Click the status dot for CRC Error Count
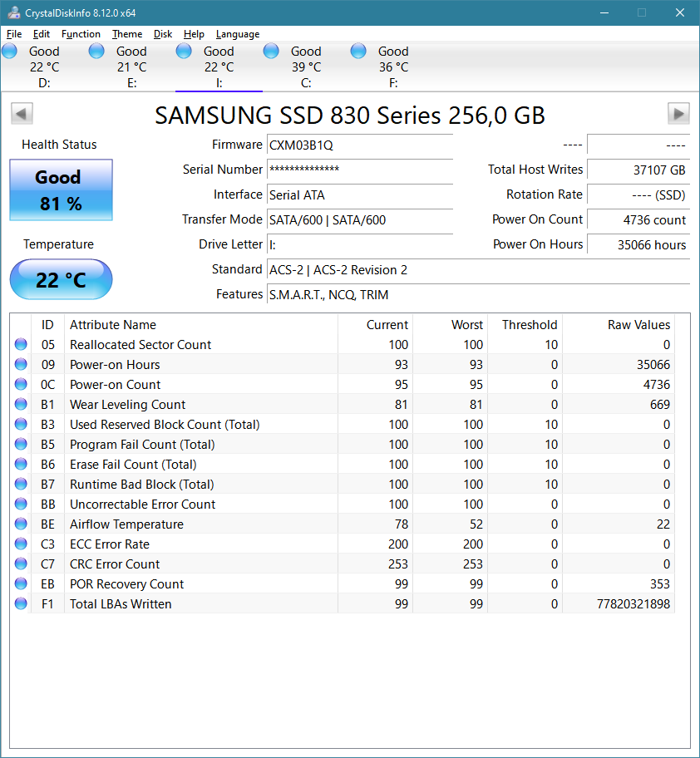Image resolution: width=700 pixels, height=758 pixels. tap(21, 564)
